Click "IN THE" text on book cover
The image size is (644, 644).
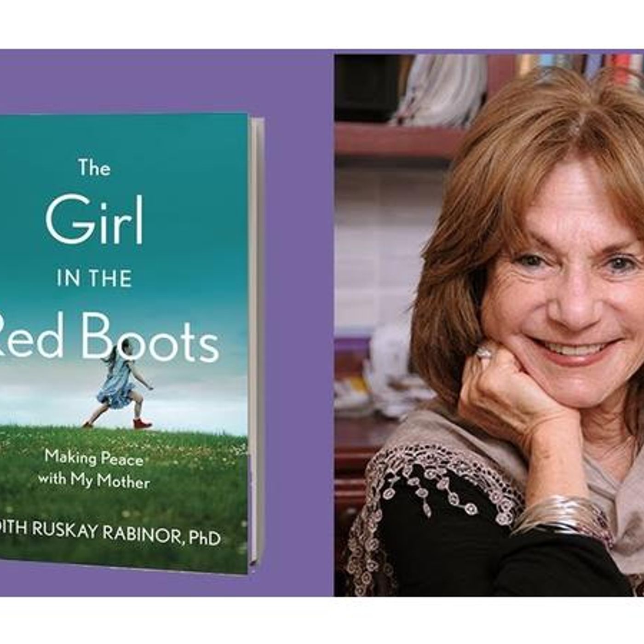tap(94, 279)
